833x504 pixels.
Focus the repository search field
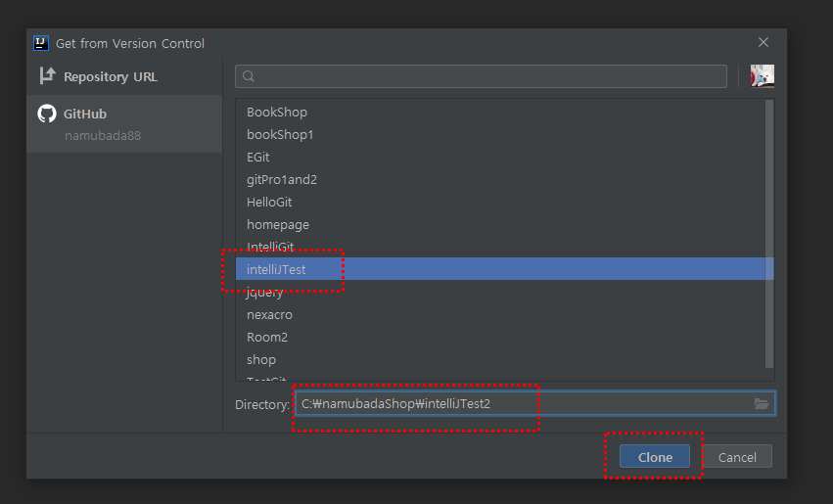click(x=481, y=76)
